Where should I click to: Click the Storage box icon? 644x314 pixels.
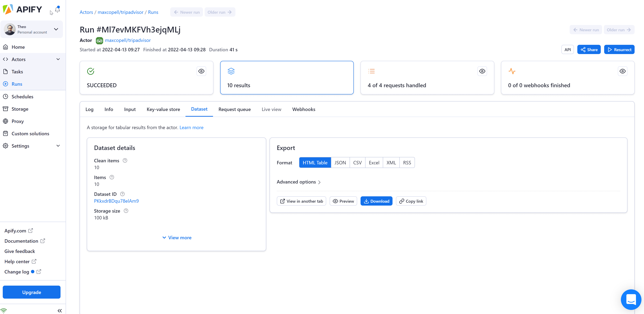tap(5, 109)
